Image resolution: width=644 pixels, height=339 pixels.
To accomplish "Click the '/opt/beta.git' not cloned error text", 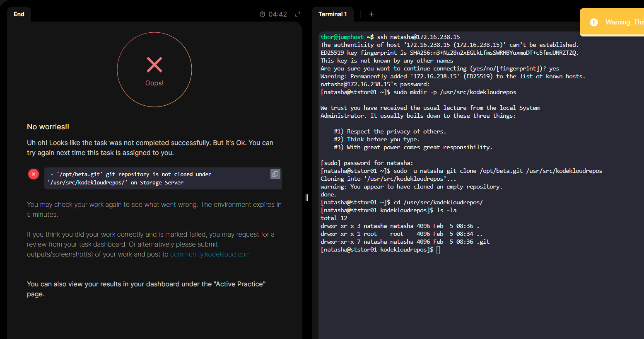I will click(129, 179).
